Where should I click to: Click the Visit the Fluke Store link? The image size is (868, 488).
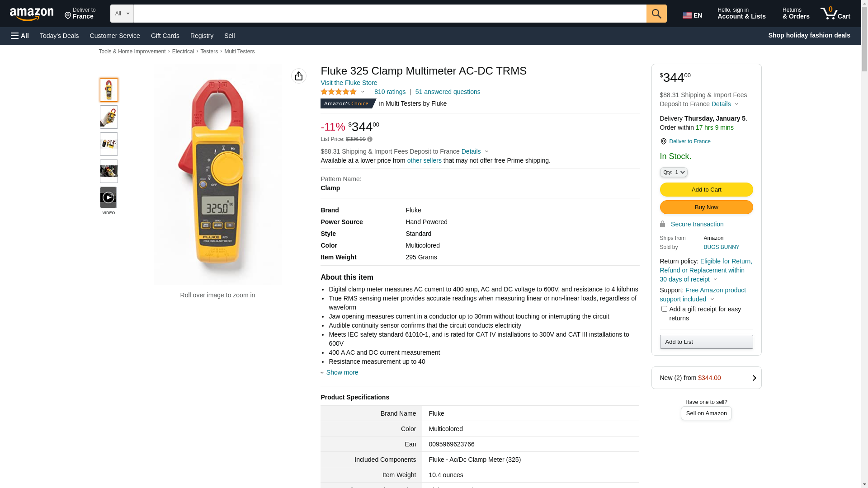click(349, 83)
